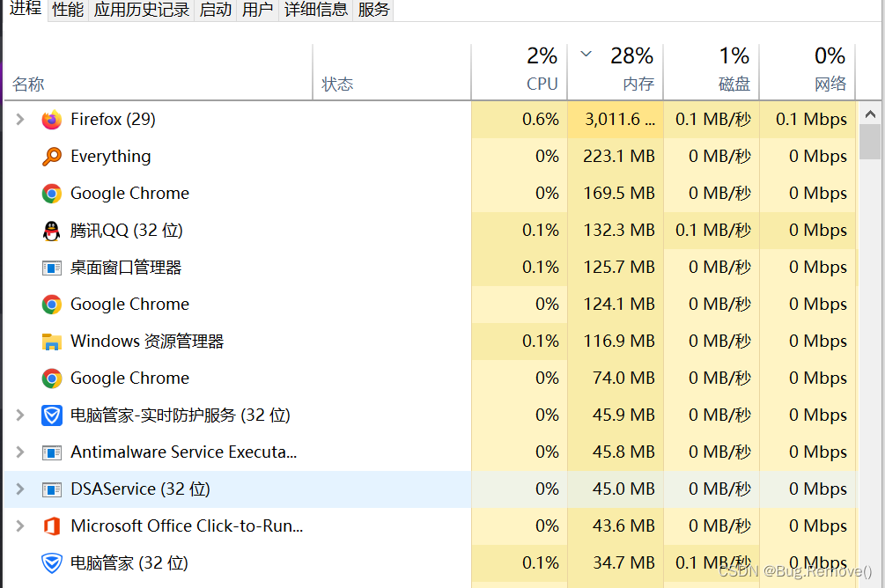Click the 132.3 MB memory value
This screenshot has height=588, width=885.
[618, 231]
